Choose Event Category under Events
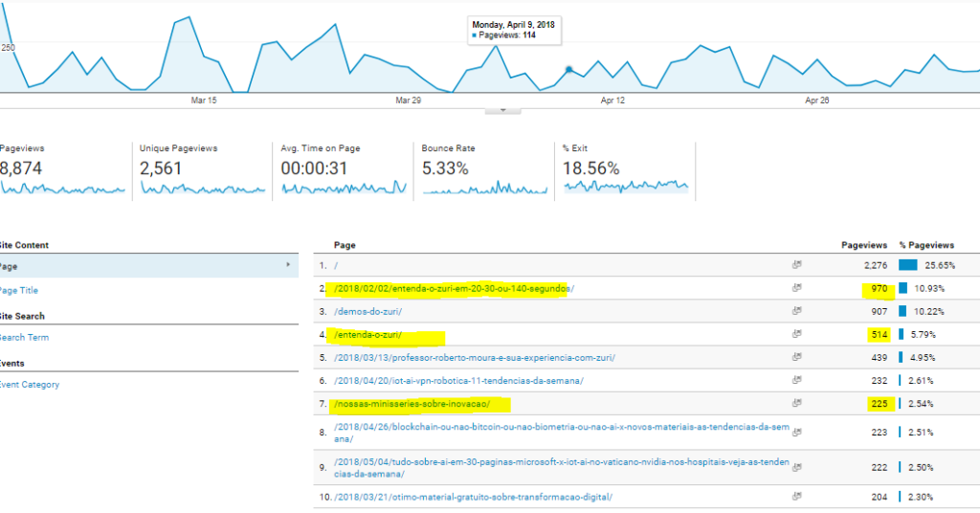The height and width of the screenshot is (513, 980). 29,385
